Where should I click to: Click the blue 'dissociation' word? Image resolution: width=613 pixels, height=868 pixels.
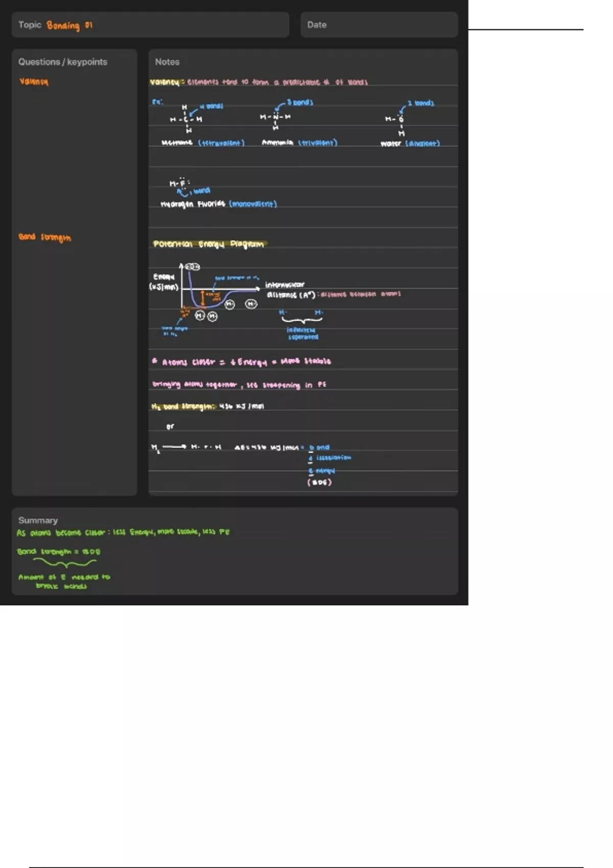pos(329,458)
